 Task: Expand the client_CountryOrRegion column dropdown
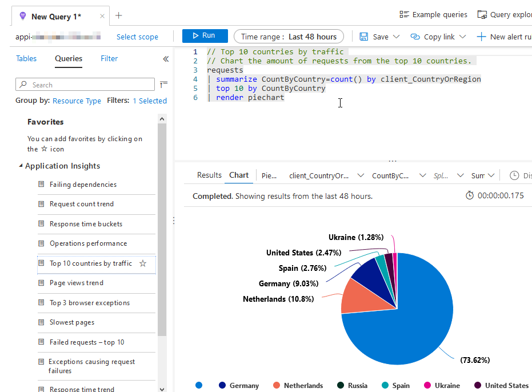pos(360,175)
